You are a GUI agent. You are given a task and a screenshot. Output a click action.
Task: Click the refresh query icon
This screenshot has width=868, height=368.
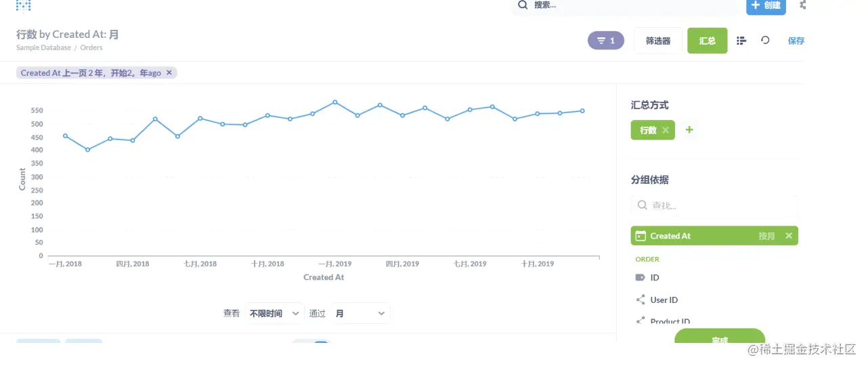[x=765, y=41]
